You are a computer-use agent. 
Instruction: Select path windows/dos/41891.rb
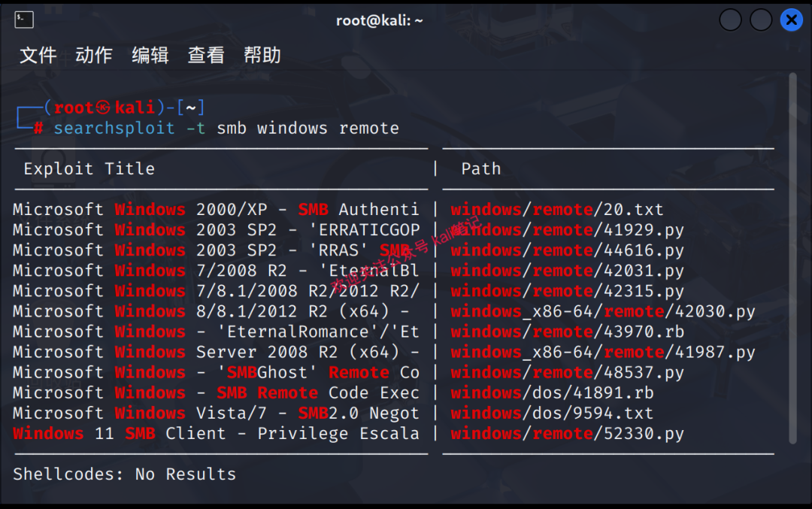pyautogui.click(x=552, y=392)
